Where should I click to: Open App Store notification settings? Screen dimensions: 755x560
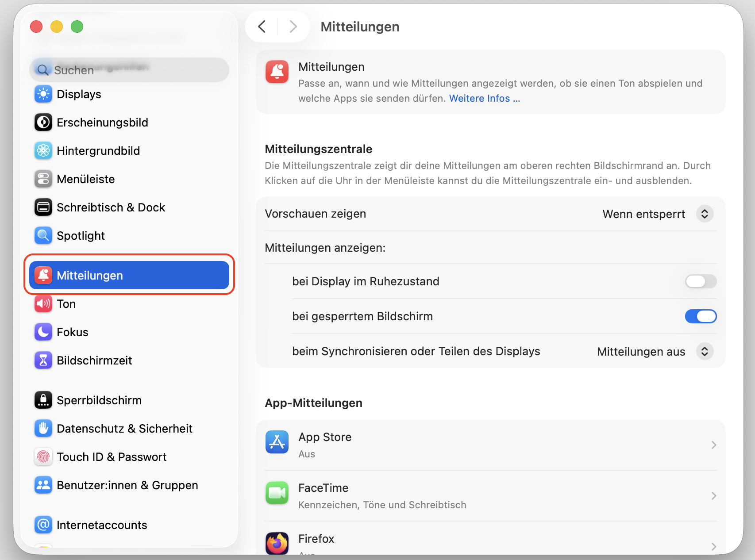[491, 445]
